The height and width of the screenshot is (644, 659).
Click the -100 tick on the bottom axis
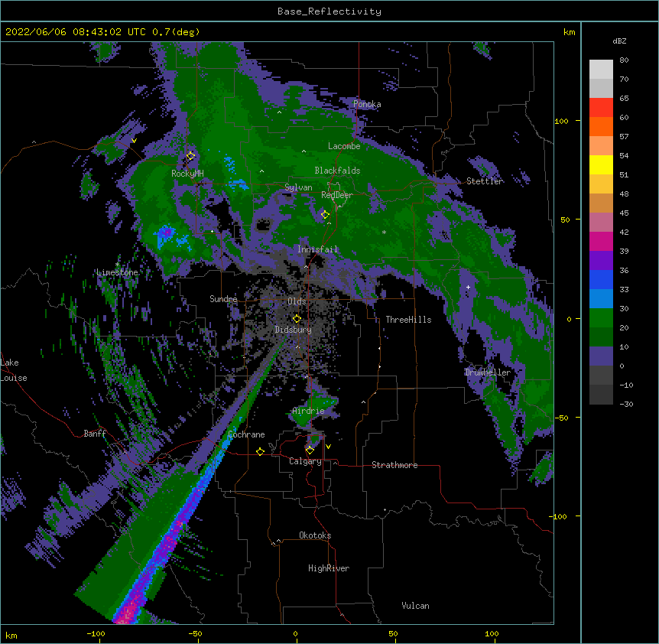[x=96, y=633]
